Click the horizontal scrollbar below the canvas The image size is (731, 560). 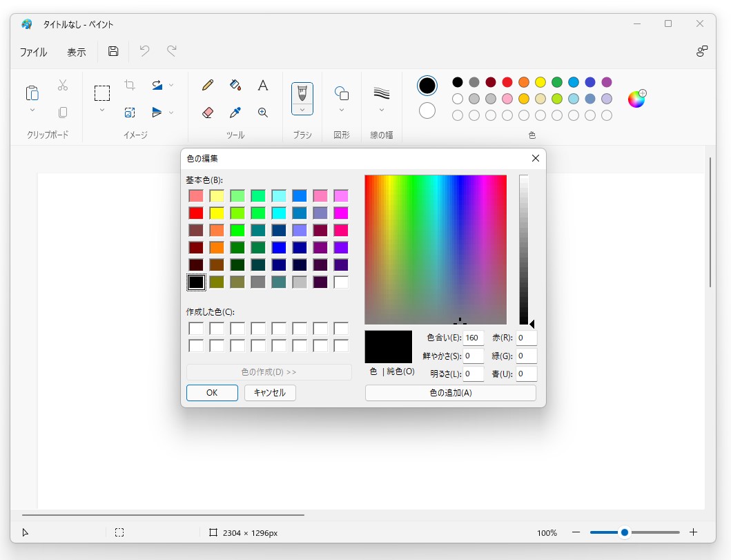163,514
